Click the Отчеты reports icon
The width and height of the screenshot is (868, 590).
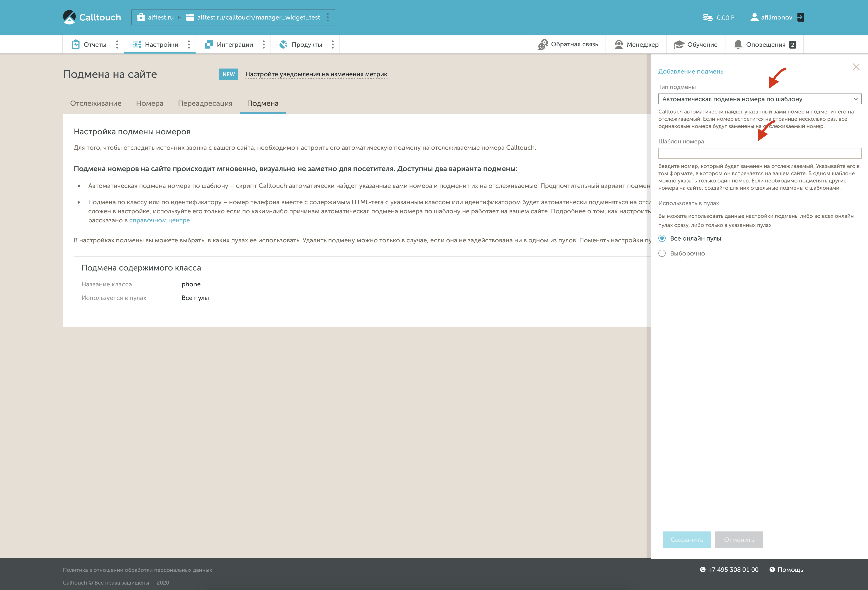[x=76, y=44]
